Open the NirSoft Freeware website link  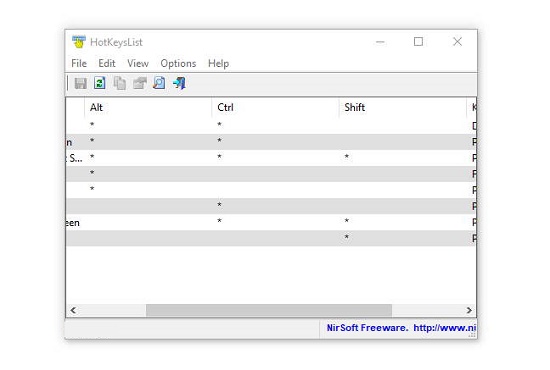pos(401,328)
